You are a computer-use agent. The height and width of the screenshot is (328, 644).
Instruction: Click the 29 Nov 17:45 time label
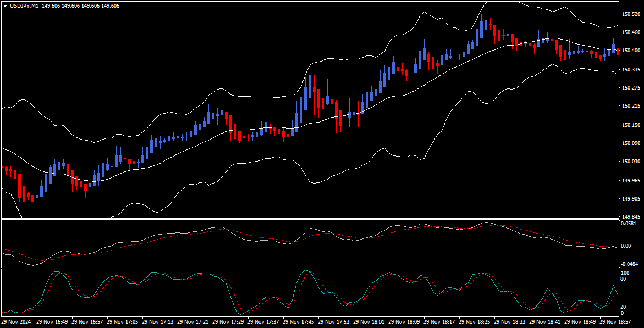pos(299,322)
